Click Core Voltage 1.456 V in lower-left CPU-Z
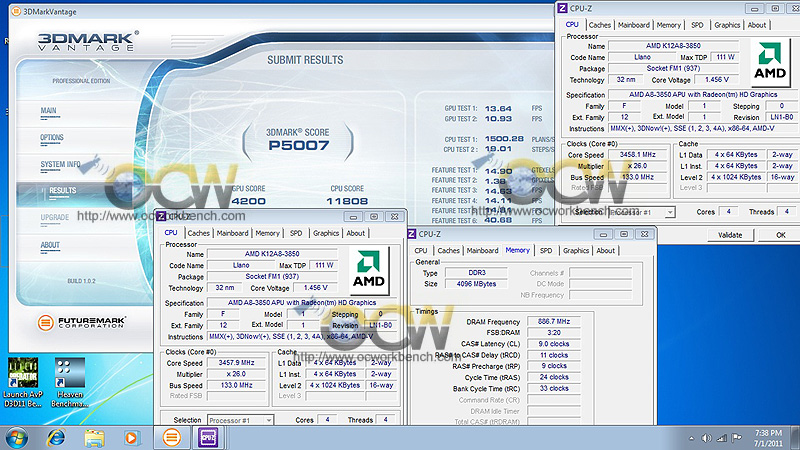The width and height of the screenshot is (800, 450). click(x=315, y=288)
